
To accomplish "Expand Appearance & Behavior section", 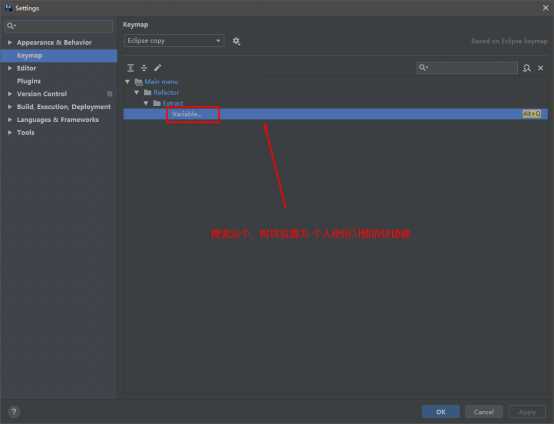I will tap(10, 42).
